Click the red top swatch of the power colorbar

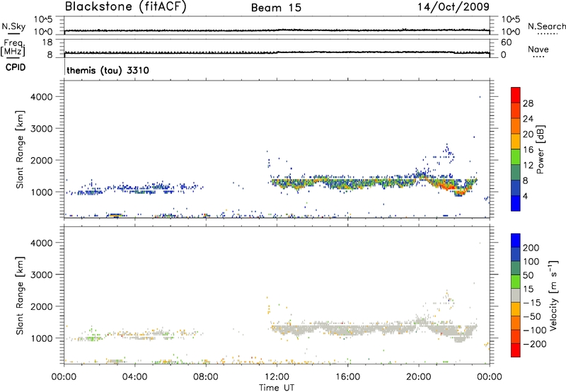[x=516, y=95]
